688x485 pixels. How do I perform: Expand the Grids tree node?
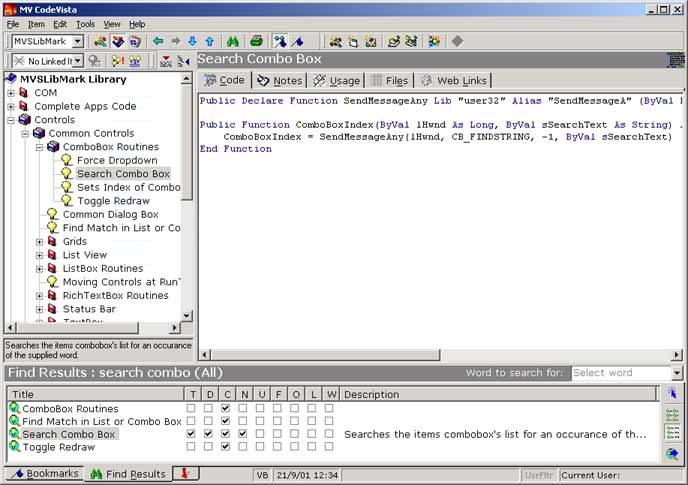[x=39, y=242]
